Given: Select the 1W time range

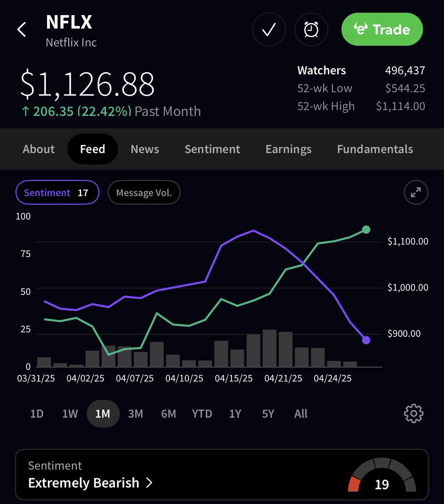Looking at the screenshot, I should (70, 414).
